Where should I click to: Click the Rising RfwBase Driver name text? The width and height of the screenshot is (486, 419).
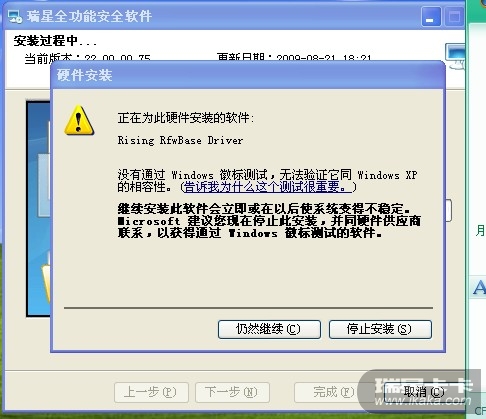pyautogui.click(x=180, y=141)
